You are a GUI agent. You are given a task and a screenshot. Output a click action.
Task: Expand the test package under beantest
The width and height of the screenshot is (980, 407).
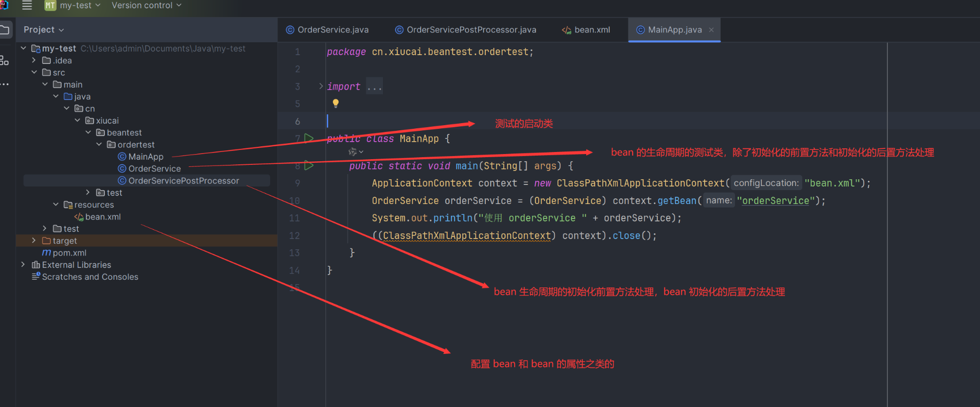[88, 193]
